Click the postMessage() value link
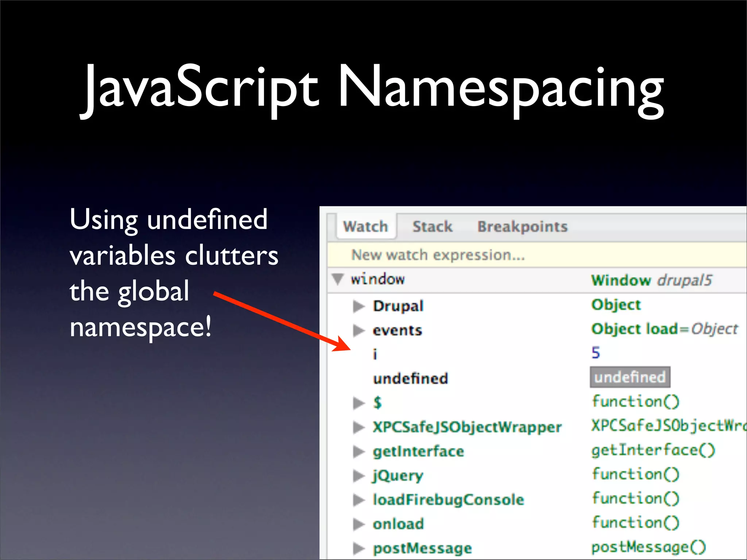This screenshot has width=747, height=560. click(x=649, y=547)
